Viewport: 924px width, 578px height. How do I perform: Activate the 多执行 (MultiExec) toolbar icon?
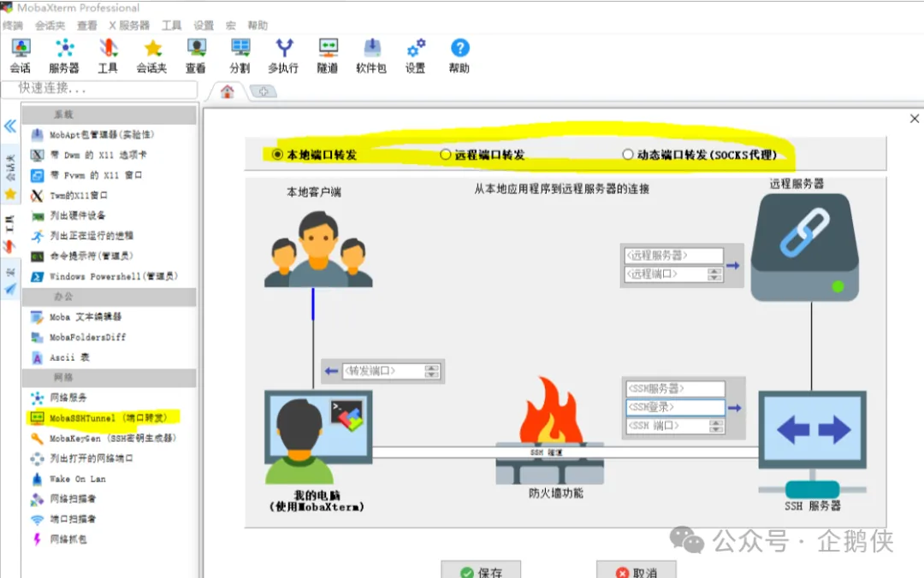point(283,56)
